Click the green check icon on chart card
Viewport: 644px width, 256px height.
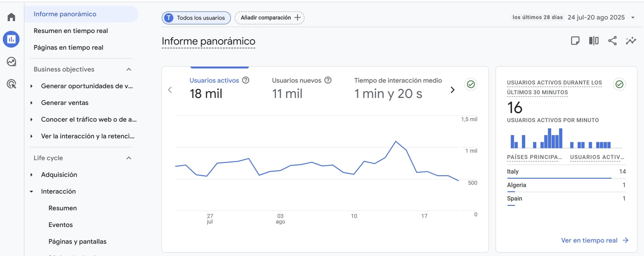[471, 84]
